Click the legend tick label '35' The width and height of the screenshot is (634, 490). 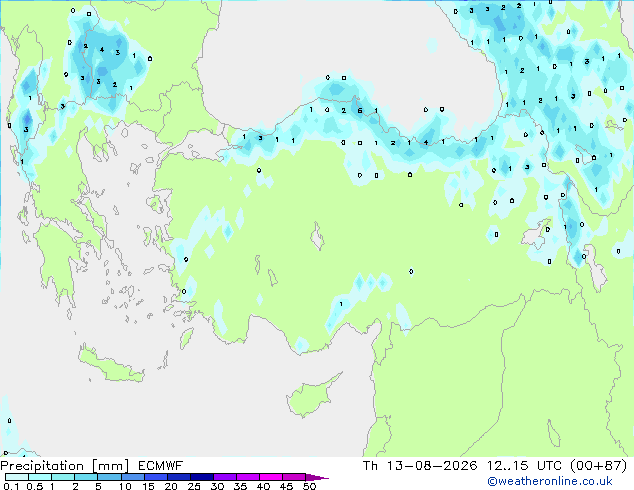tap(240, 486)
